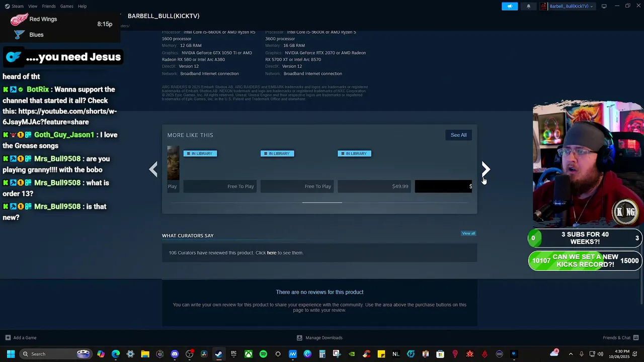The image size is (644, 362).
Task: Open the Help menu
Action: (82, 6)
